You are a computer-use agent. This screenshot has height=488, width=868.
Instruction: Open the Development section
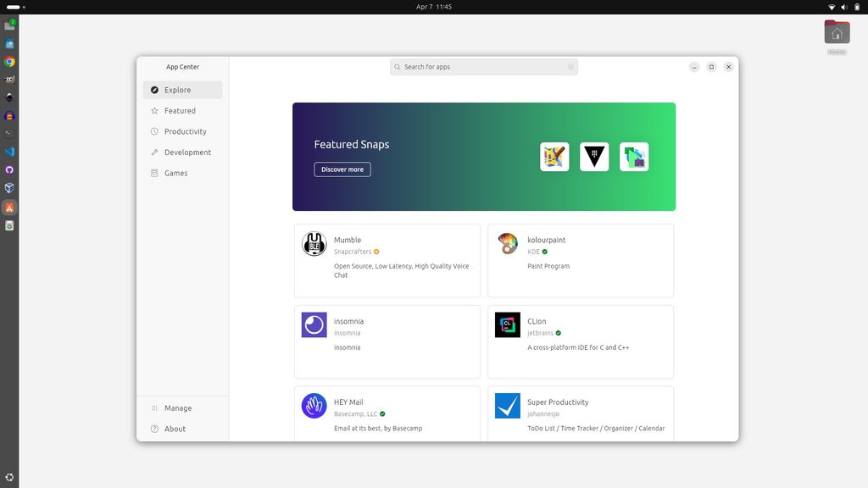(187, 152)
